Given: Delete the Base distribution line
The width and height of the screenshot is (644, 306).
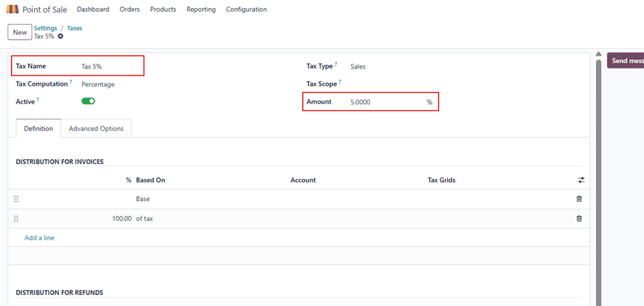Looking at the screenshot, I should tap(579, 199).
